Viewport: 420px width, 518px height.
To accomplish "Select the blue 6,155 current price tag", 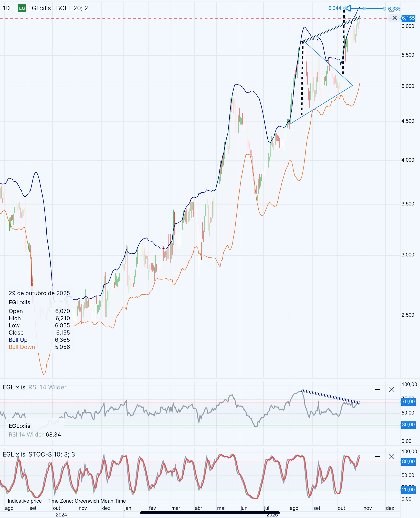I will [408, 18].
